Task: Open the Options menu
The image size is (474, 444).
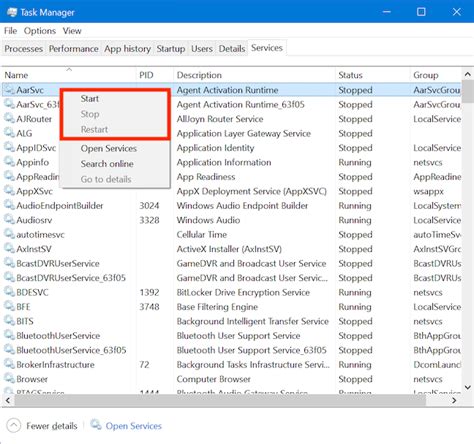Action: pos(40,31)
